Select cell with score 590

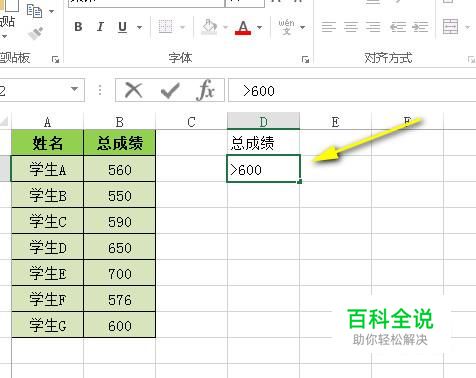(x=120, y=221)
